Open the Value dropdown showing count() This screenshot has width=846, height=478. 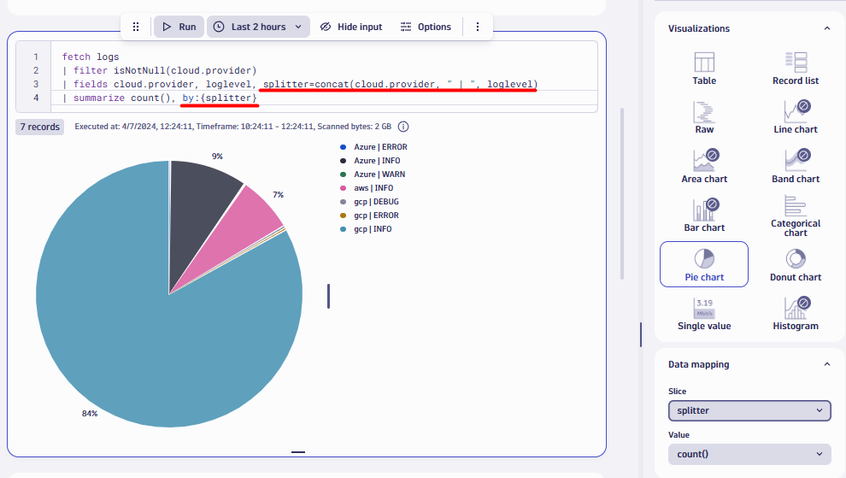coord(749,454)
